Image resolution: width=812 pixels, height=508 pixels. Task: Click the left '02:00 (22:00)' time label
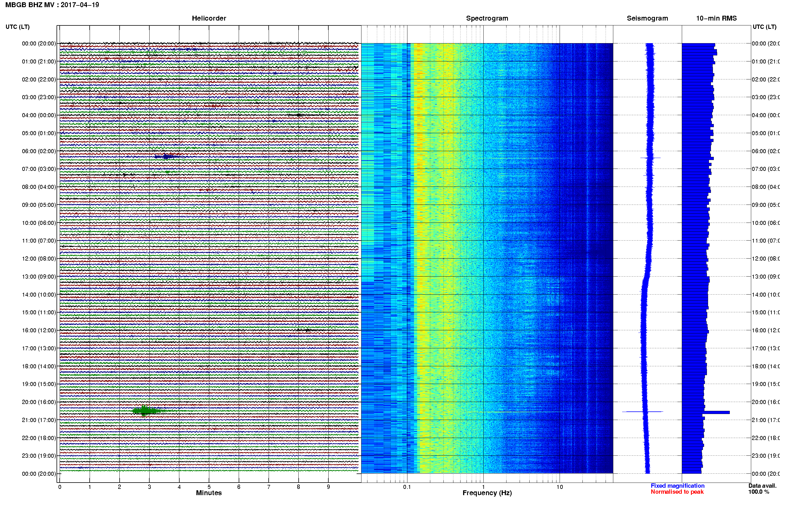(x=39, y=79)
